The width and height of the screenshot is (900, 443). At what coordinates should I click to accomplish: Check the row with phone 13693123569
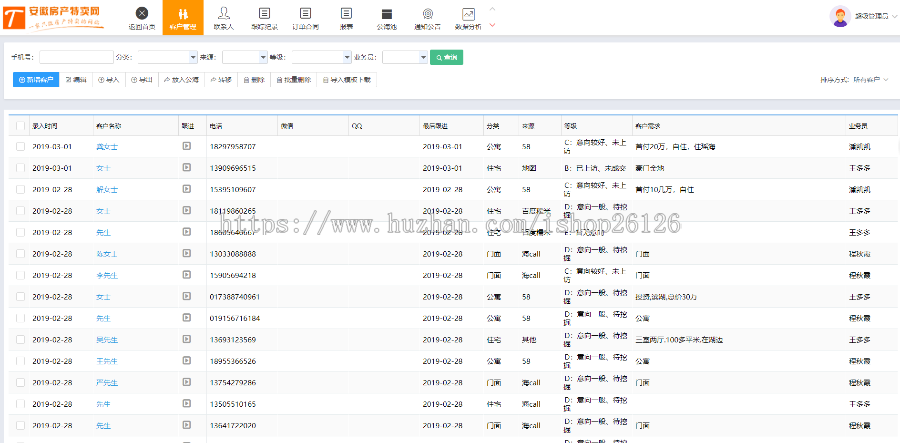[21, 340]
